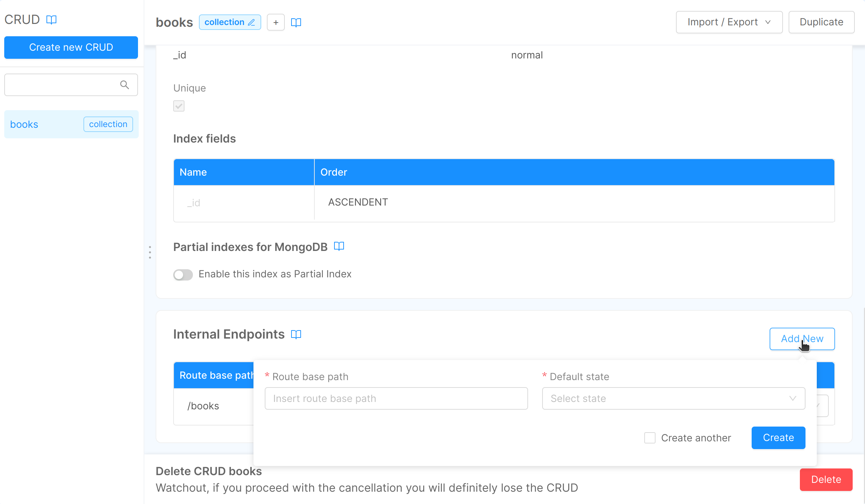Viewport: 865px width, 504px height.
Task: Click the vertical dots panel resize handle
Action: coord(150,252)
